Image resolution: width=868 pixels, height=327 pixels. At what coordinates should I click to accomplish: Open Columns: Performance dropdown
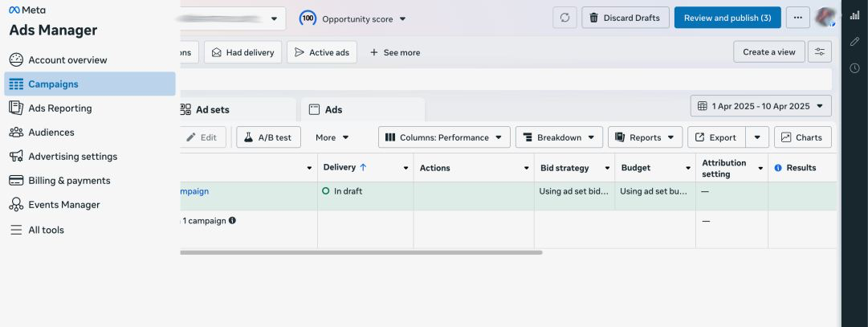point(444,137)
